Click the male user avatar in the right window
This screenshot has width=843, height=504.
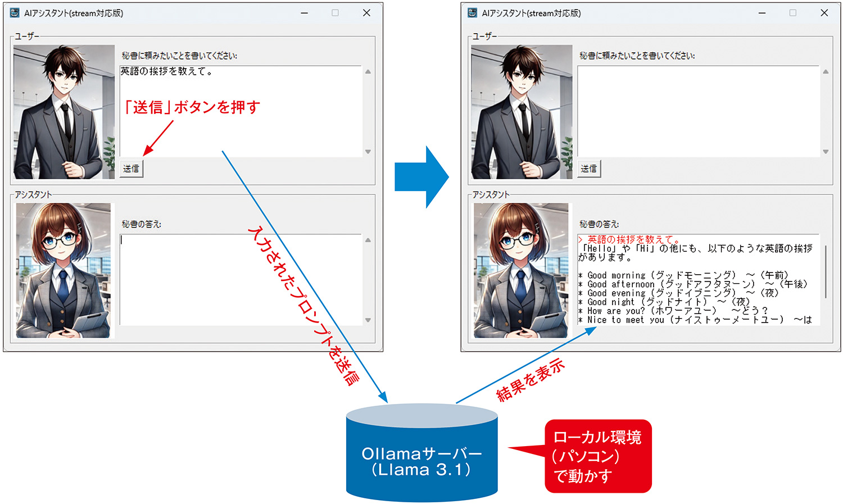click(520, 110)
